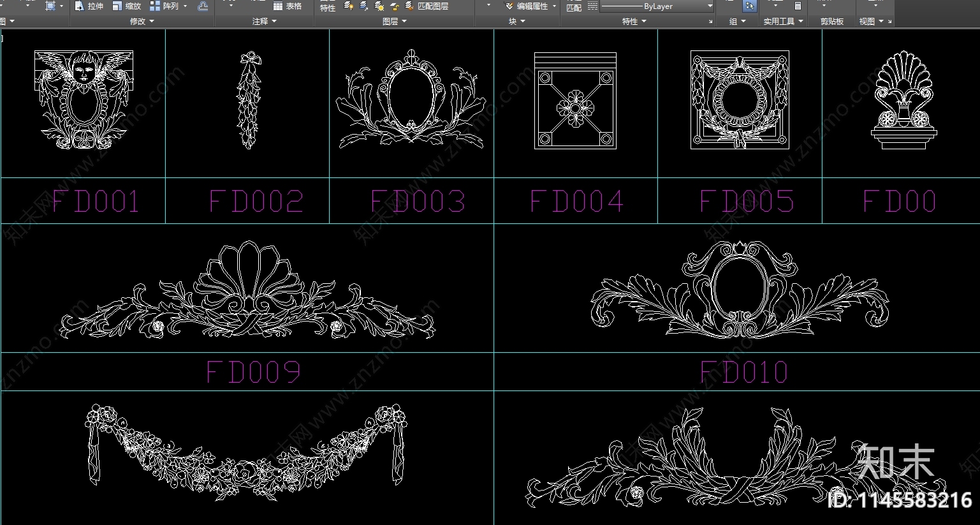Click the layer unlock icon with padlock
The width and height of the screenshot is (980, 525).
click(395, 6)
